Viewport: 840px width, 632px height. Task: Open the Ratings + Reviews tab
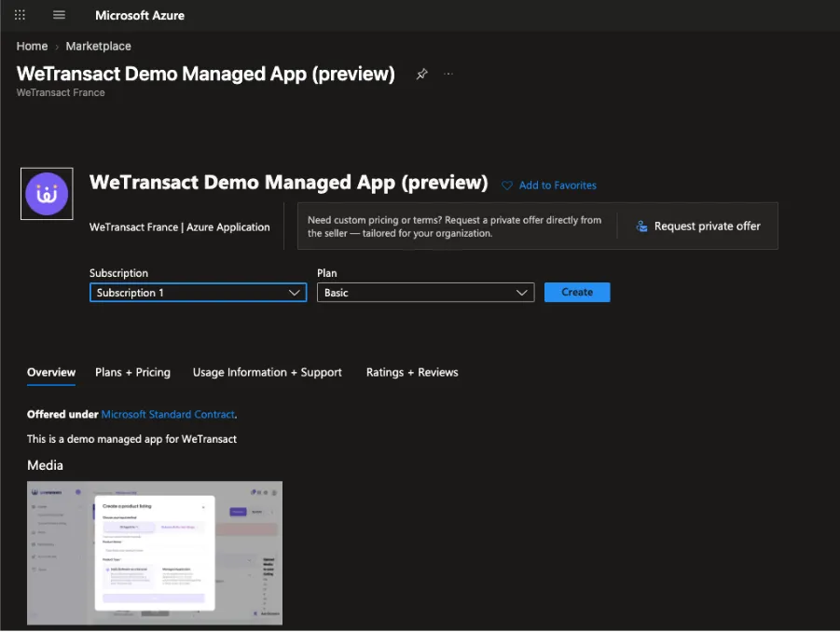click(x=412, y=372)
